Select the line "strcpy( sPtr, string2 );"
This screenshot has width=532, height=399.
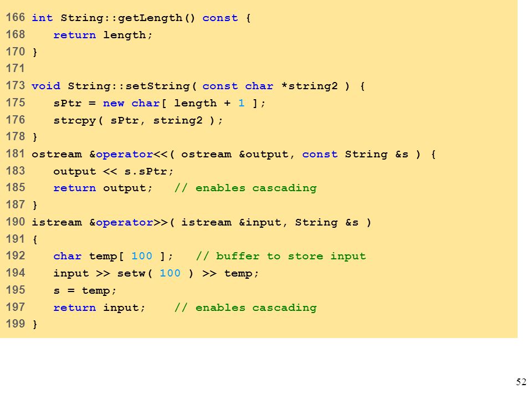(138, 120)
